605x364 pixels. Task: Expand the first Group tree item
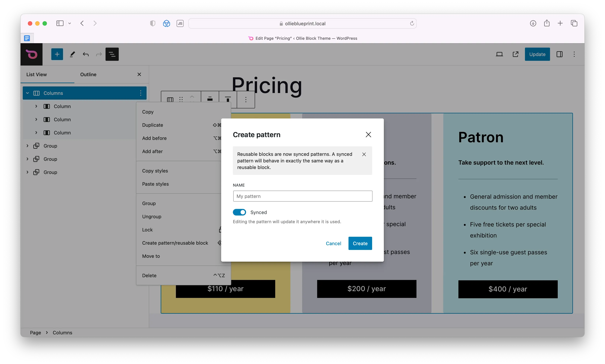point(27,146)
